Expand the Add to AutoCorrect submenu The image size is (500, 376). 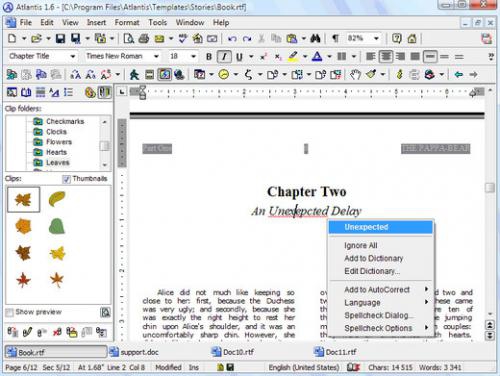coord(381,290)
